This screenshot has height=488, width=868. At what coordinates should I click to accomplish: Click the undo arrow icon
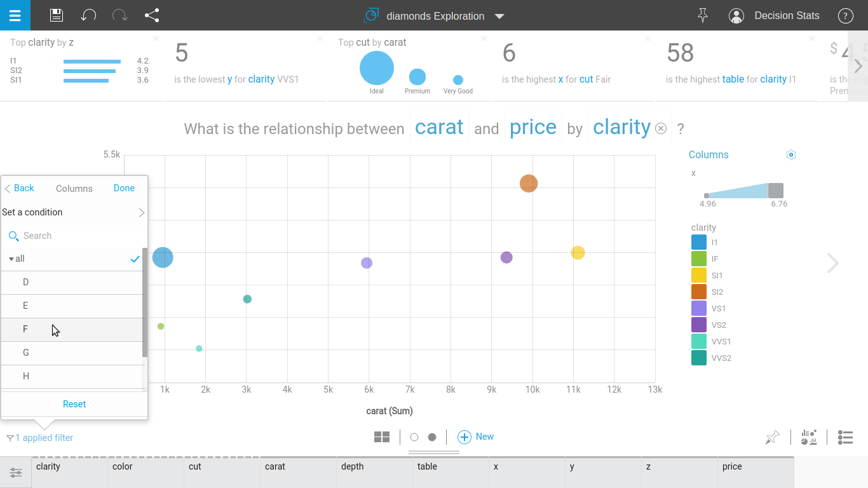pos(88,15)
